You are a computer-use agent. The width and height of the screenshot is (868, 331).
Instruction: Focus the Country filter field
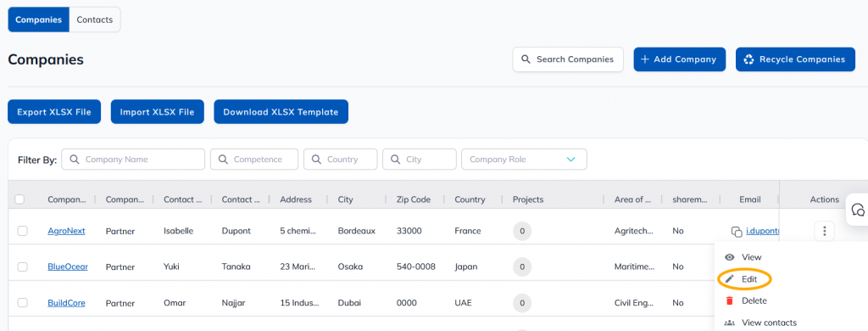(x=340, y=159)
